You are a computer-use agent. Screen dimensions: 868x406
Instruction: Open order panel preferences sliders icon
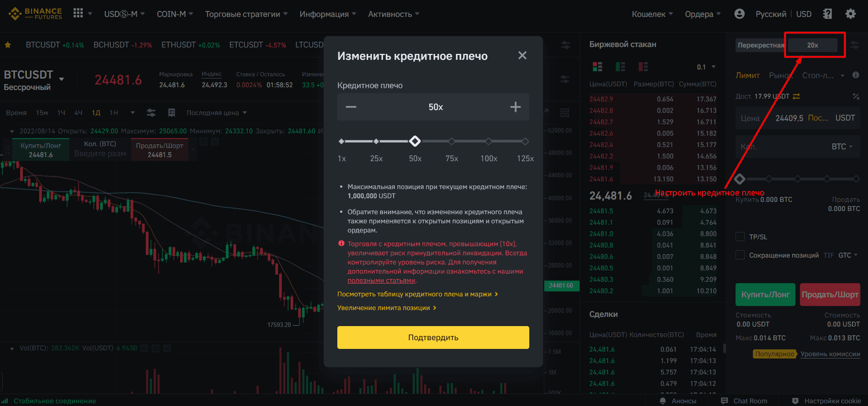coord(855,45)
